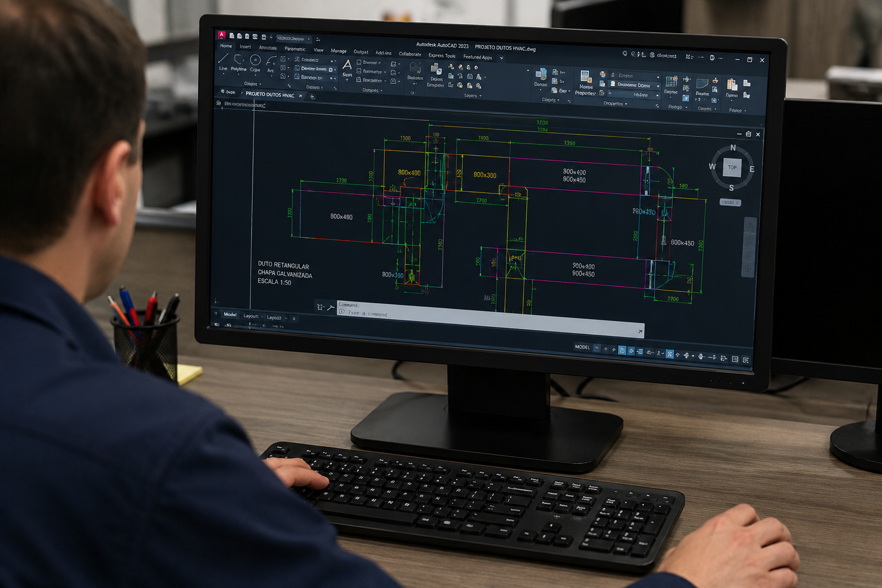Switch to the Layout1 tab
The width and height of the screenshot is (882, 588).
click(251, 316)
